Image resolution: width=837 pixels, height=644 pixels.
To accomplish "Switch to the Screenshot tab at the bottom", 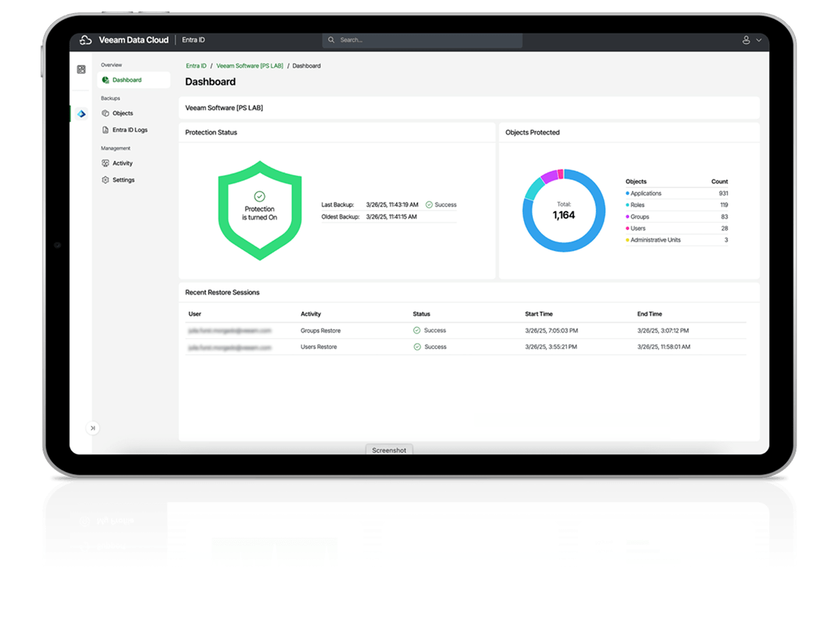I will click(389, 450).
